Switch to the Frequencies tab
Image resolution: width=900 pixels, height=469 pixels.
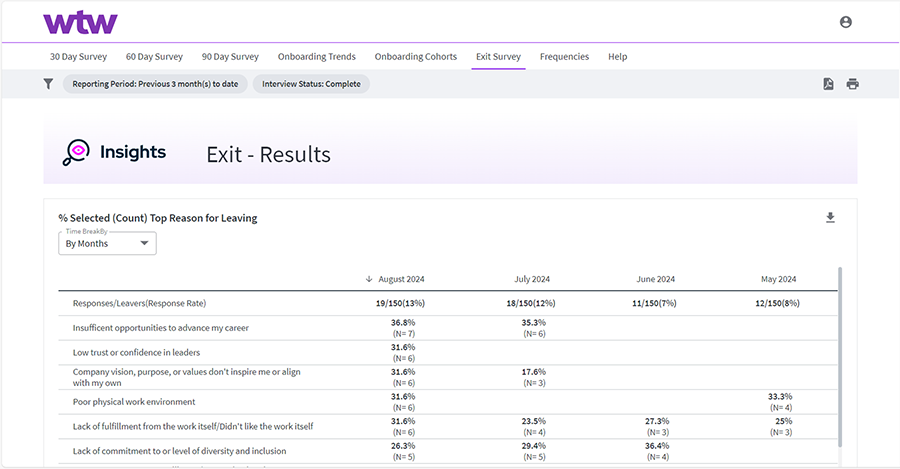click(x=564, y=57)
